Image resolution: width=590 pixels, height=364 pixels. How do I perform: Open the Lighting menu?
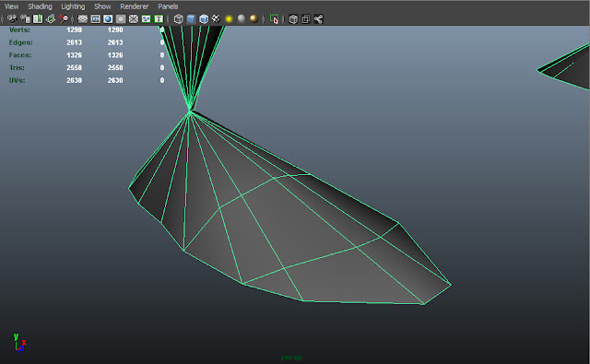(73, 6)
